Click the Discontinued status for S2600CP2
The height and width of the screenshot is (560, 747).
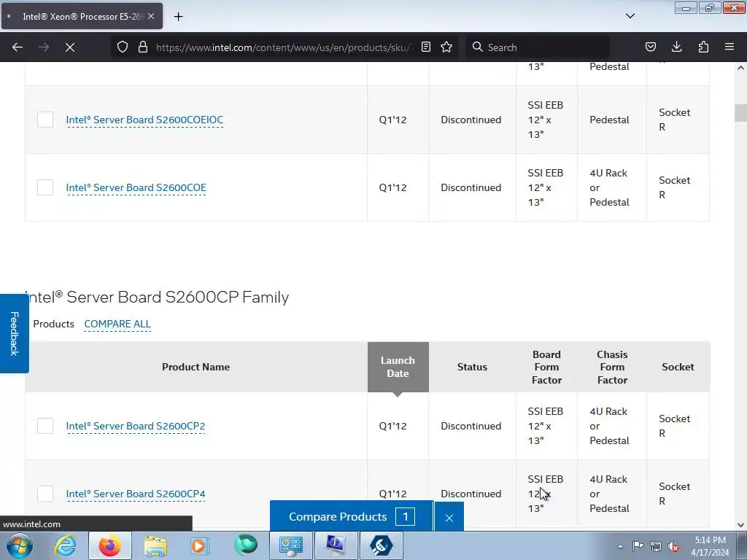(471, 426)
